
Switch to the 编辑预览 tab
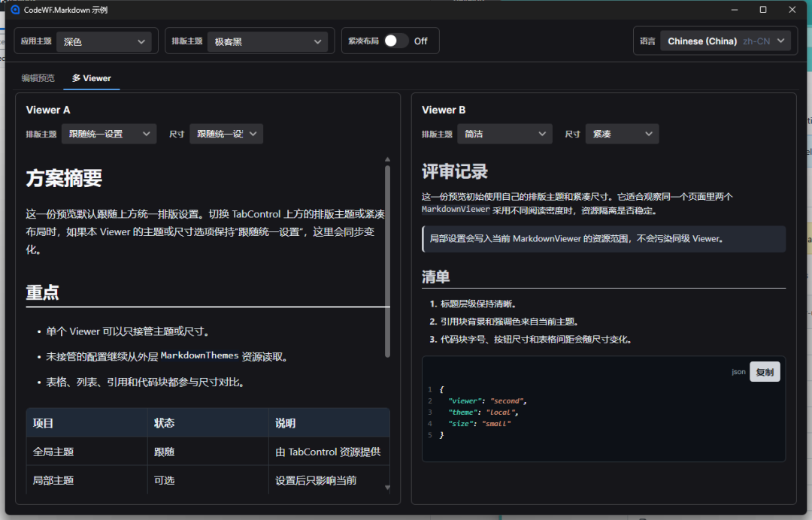pos(38,78)
